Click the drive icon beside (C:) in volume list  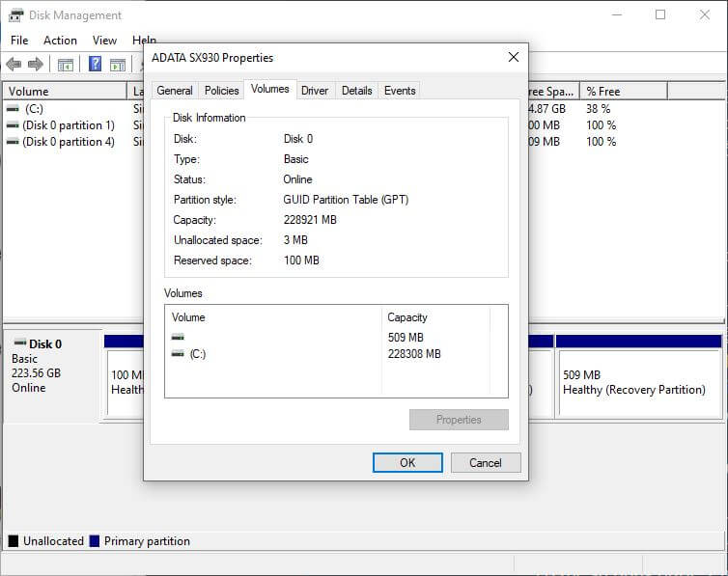click(13, 109)
